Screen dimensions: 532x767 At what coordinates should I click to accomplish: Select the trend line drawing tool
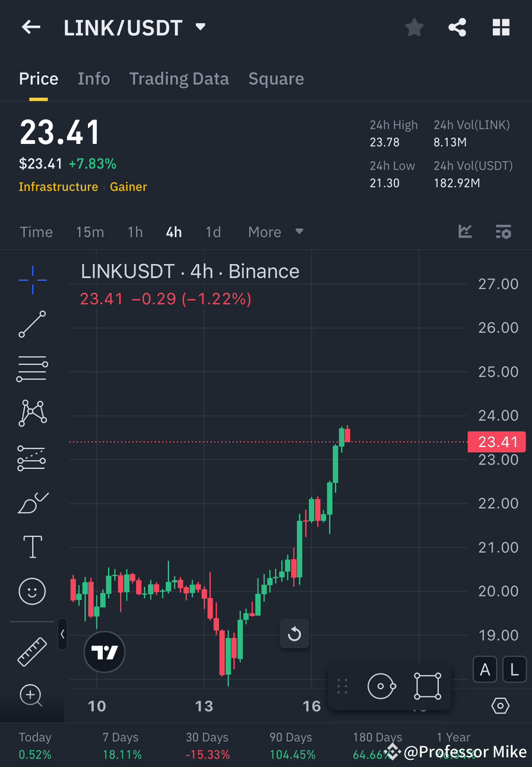click(x=32, y=324)
